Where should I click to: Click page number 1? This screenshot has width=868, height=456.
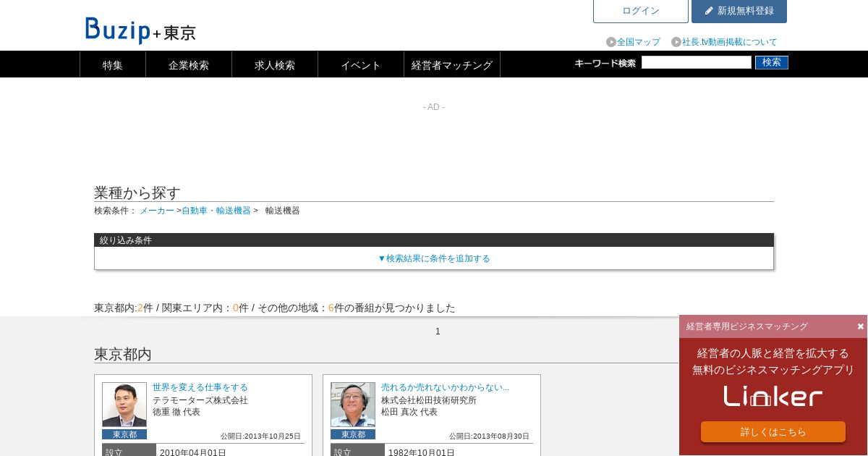pyautogui.click(x=438, y=332)
